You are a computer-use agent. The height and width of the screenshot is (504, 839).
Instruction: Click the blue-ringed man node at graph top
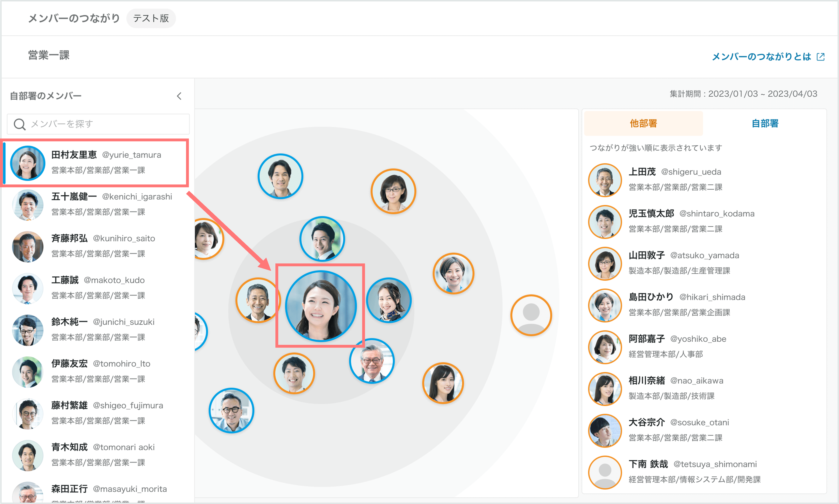click(280, 176)
